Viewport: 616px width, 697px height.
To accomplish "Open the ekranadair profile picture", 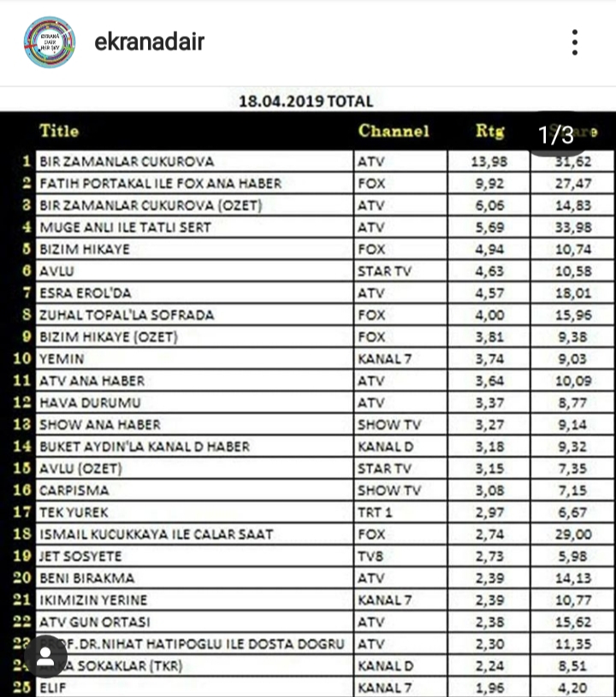I will tap(49, 42).
